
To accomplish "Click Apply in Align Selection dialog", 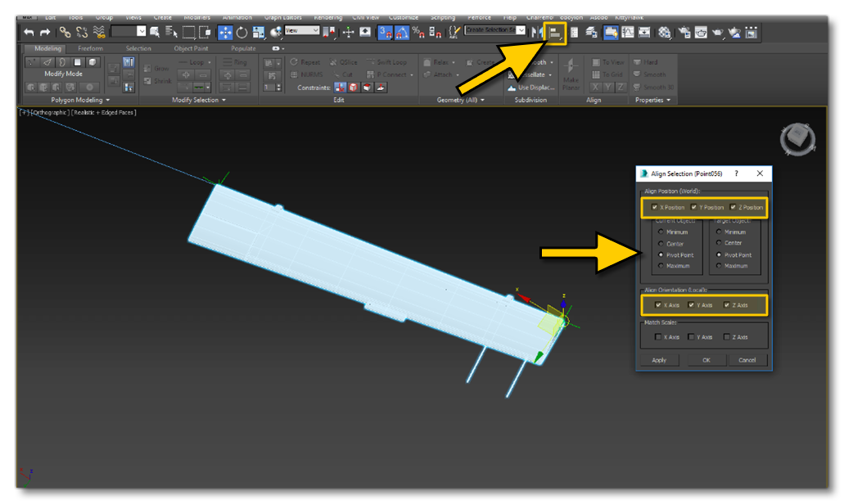I will point(659,360).
